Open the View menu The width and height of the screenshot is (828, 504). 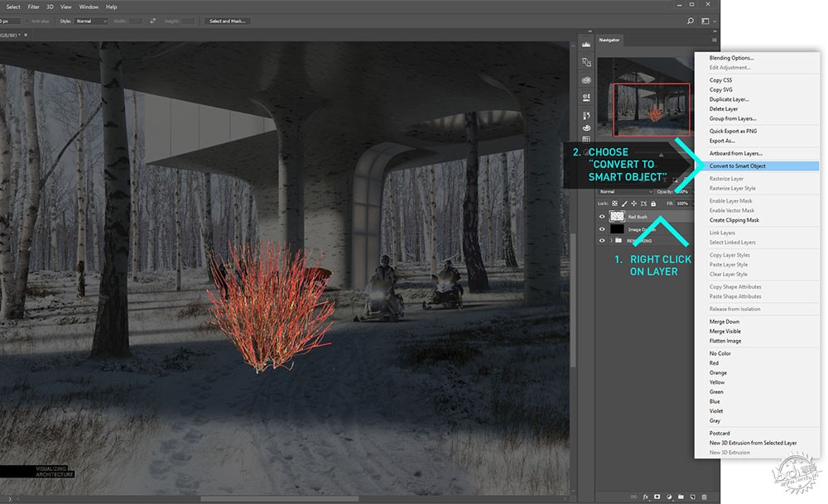click(x=66, y=7)
